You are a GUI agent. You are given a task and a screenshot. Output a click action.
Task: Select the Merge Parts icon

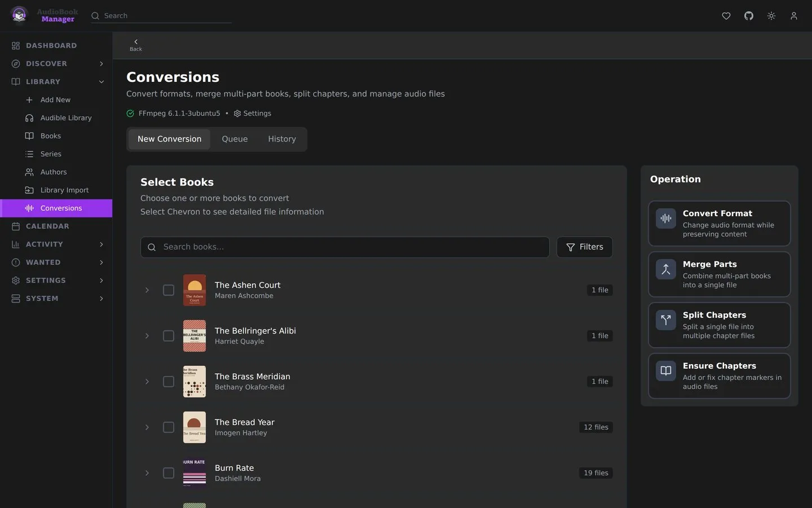click(x=666, y=269)
